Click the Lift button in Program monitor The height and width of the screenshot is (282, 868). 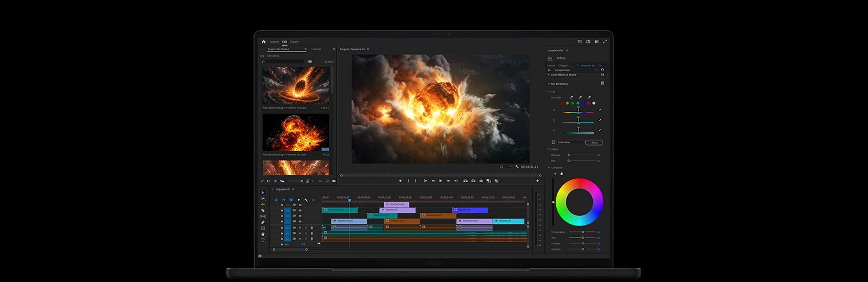pos(465,181)
